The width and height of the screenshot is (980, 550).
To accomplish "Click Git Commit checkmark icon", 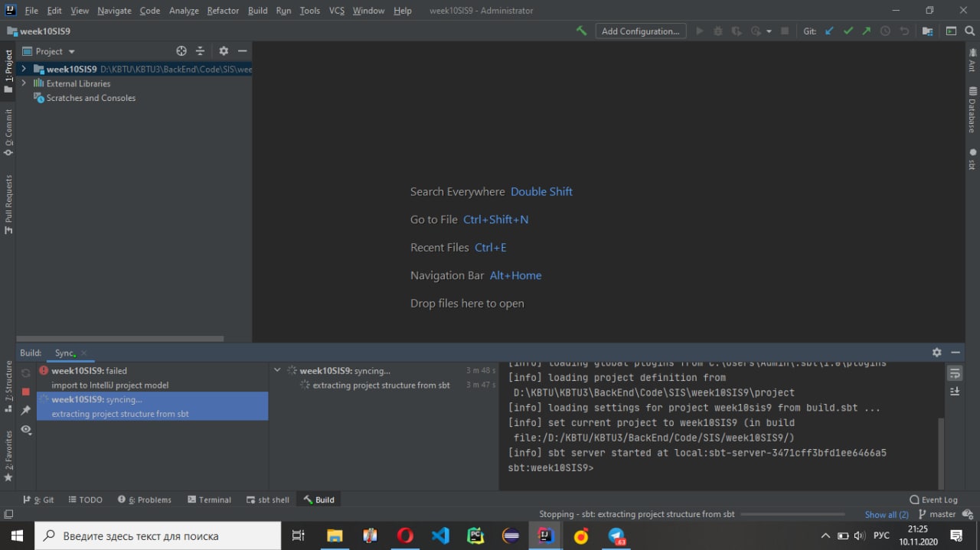I will coord(848,31).
